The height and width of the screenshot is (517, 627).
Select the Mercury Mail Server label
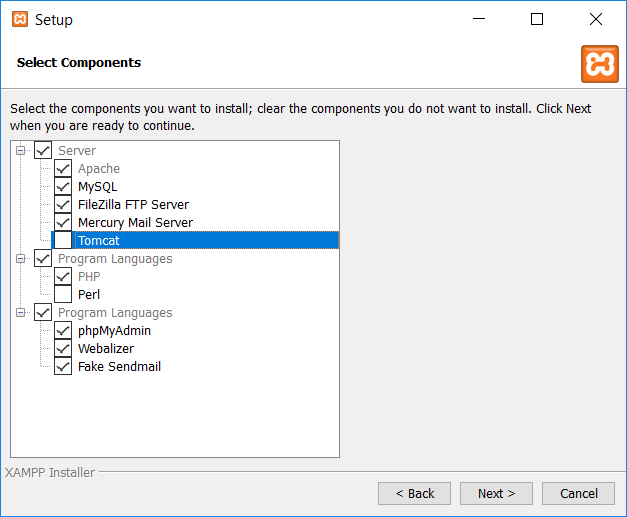pos(135,223)
